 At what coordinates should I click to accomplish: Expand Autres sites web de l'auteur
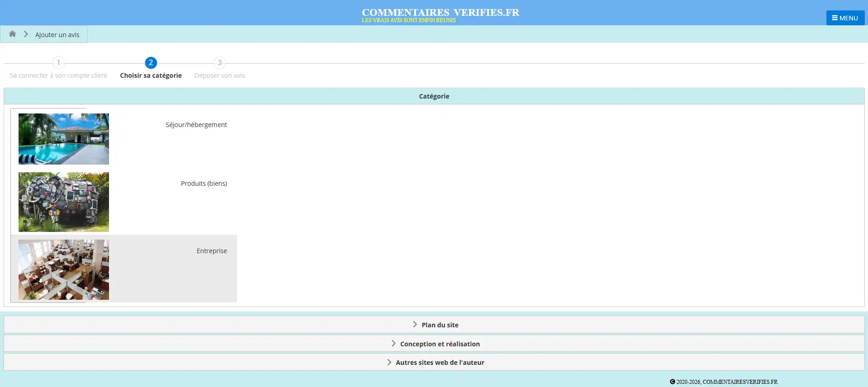pos(434,362)
